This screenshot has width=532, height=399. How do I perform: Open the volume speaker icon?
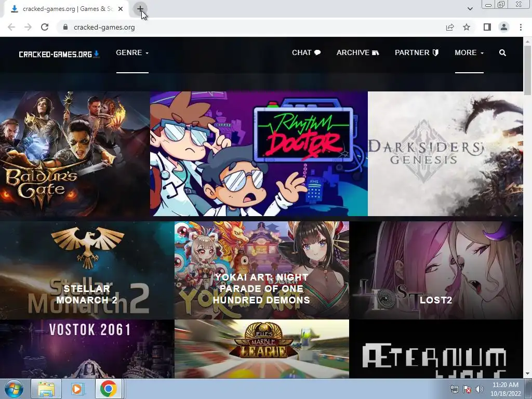click(480, 389)
